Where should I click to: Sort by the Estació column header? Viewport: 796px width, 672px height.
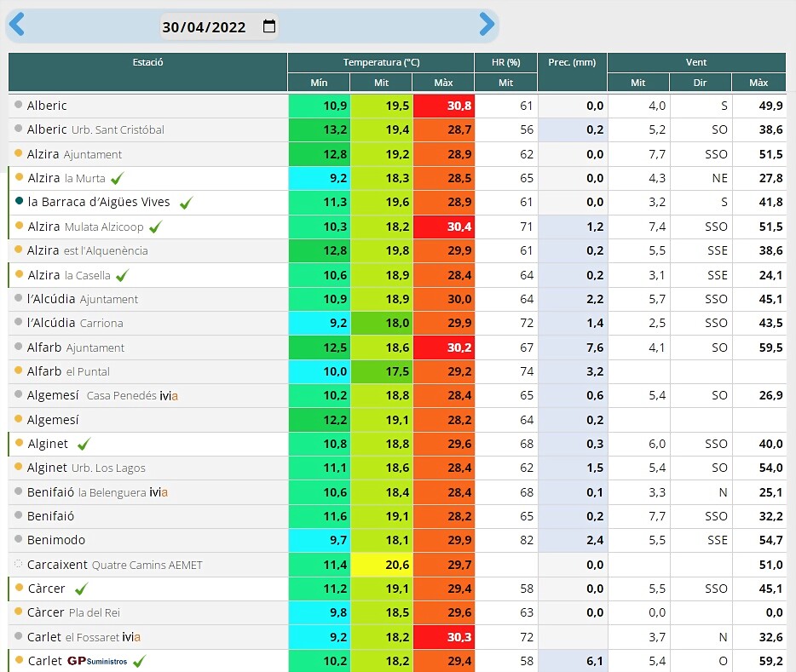click(147, 72)
